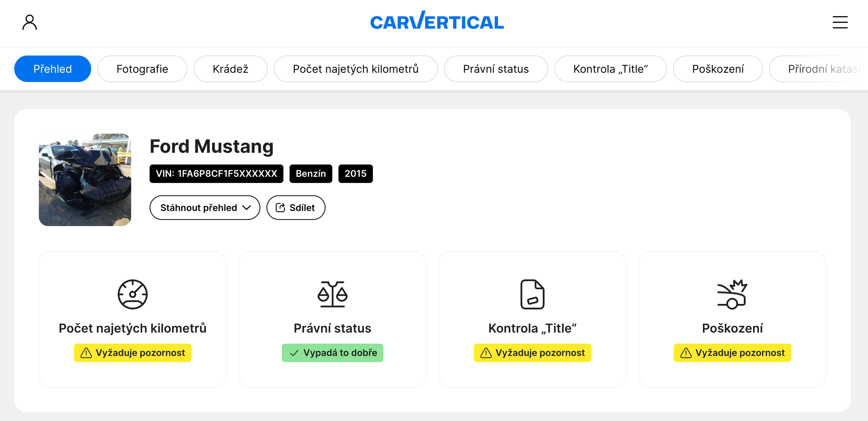Click the Benzín fuel badge
Screen dimensions: 868x421
(x=311, y=174)
